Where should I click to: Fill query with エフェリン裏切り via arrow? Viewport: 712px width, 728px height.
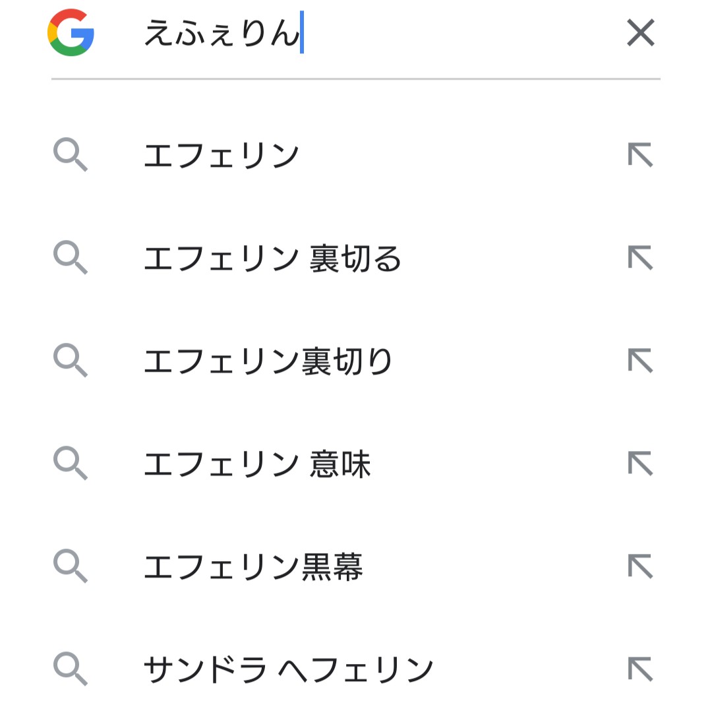640,361
